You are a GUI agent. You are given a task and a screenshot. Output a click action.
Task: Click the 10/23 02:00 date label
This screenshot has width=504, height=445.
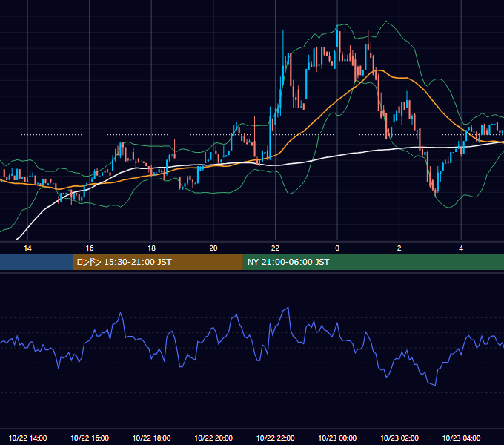pyautogui.click(x=399, y=438)
